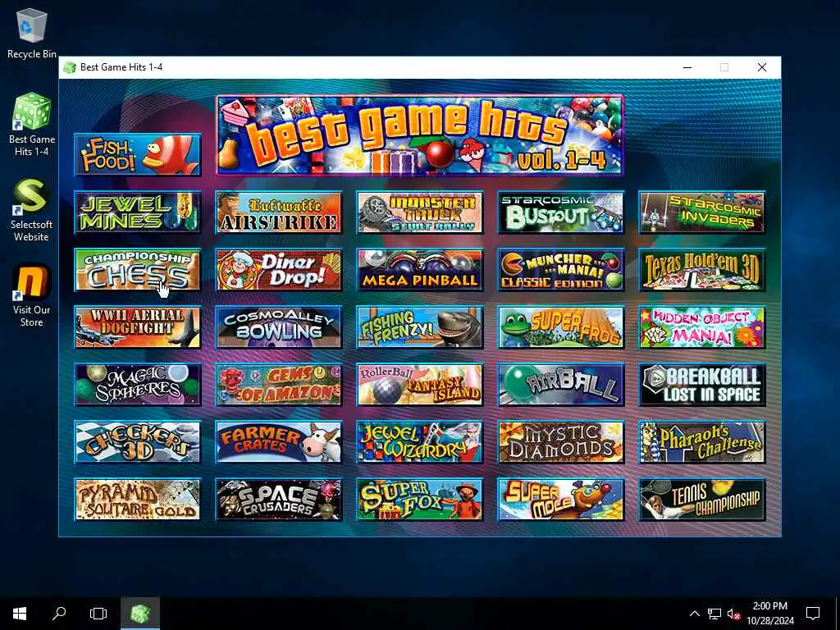Launch the Diner Drop game
This screenshot has height=630, width=840.
tap(279, 270)
